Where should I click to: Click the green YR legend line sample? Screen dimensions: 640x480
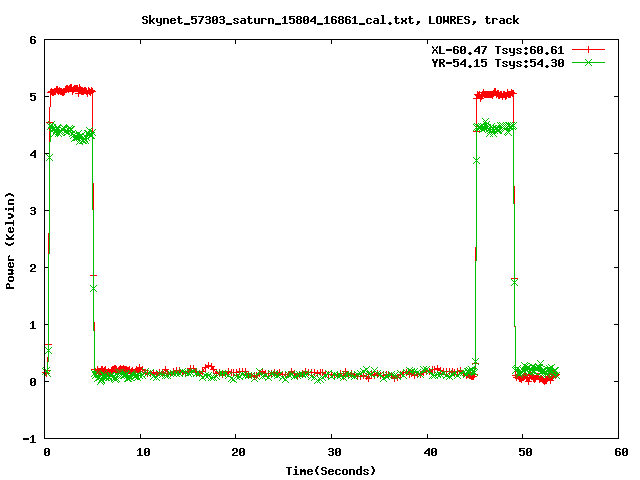tap(588, 62)
